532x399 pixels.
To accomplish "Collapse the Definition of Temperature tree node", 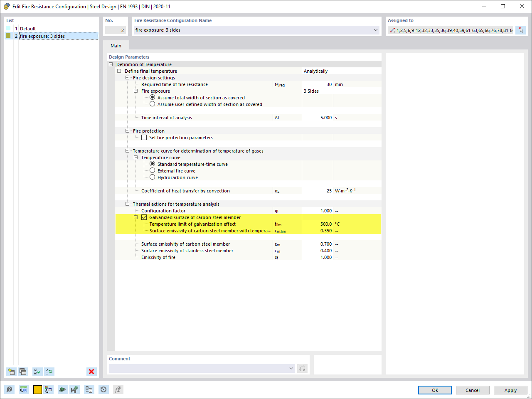I will (x=111, y=64).
